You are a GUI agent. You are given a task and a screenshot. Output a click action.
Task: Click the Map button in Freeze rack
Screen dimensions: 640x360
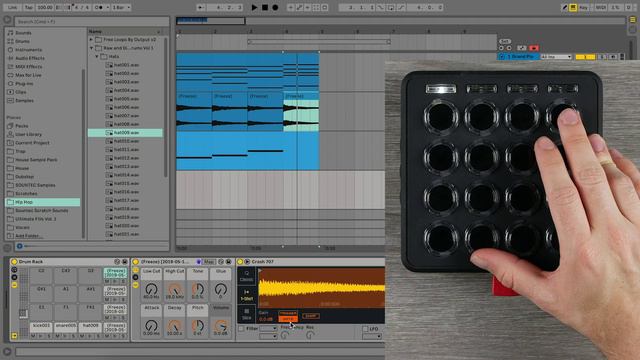[209, 262]
